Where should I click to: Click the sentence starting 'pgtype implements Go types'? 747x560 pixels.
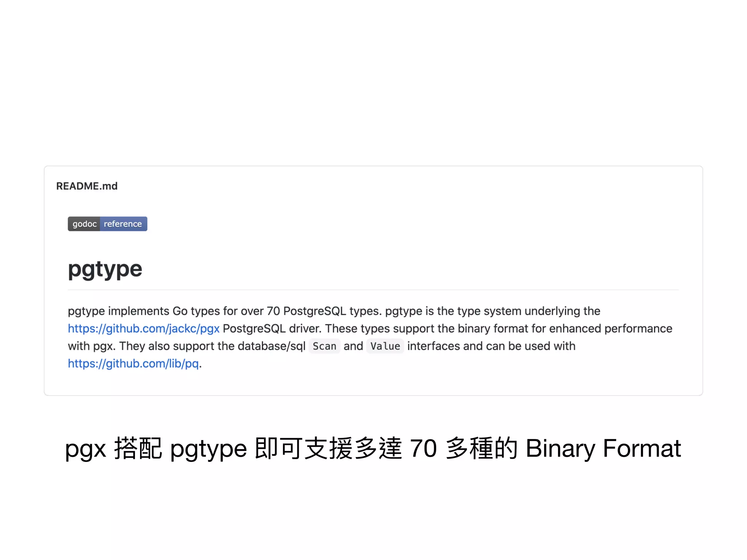click(224, 311)
